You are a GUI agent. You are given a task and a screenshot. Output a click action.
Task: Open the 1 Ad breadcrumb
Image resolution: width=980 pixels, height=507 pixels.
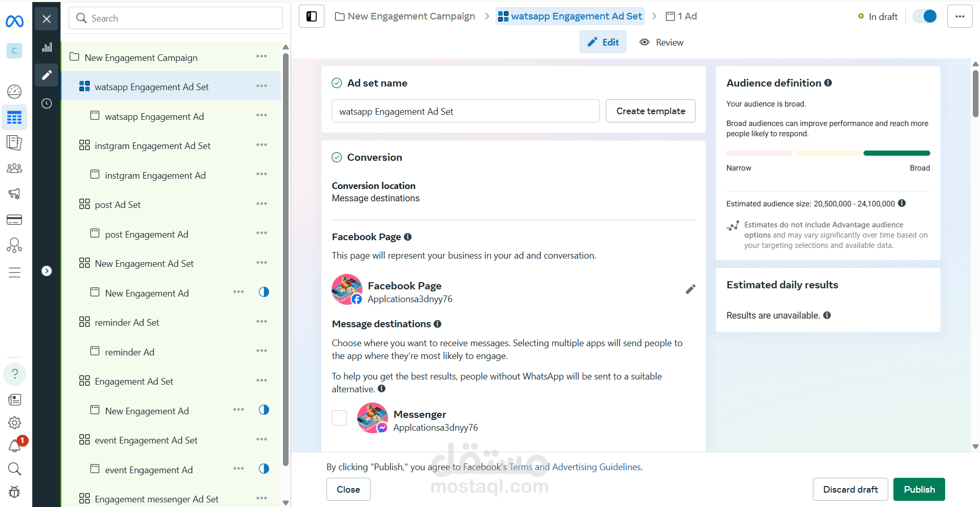[681, 16]
